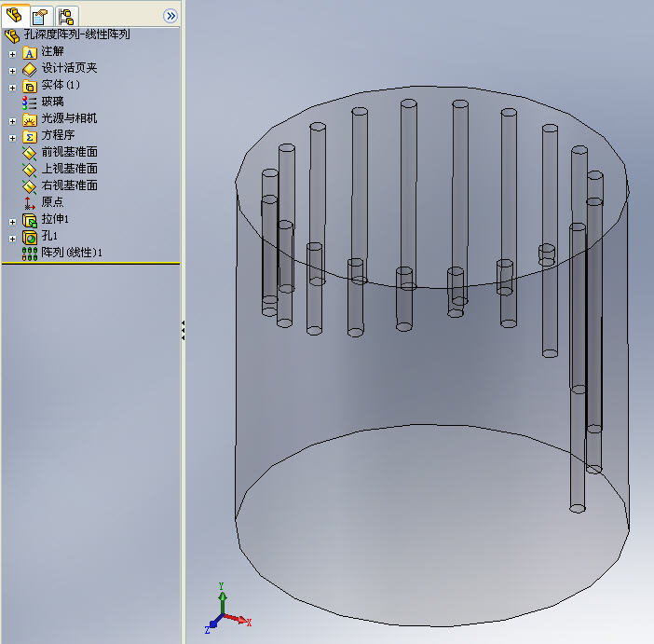Select the 注解 tree item label
This screenshot has width=654, height=644.
52,51
